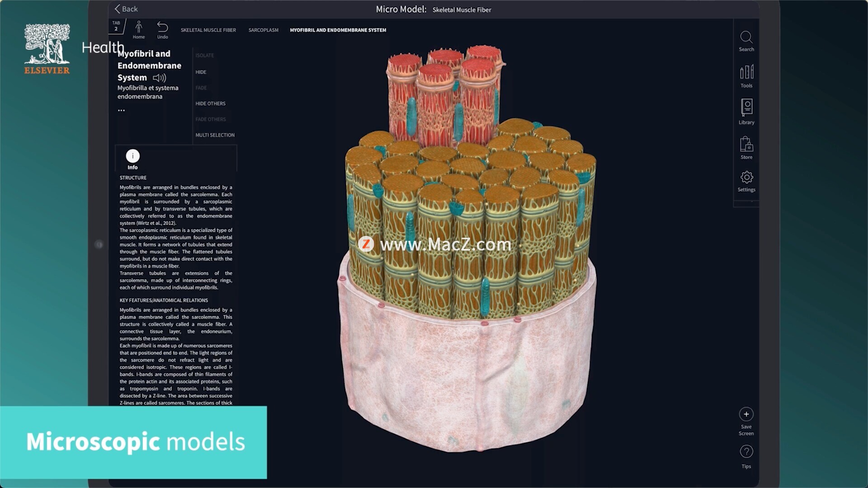Select the Skeletal Muscle Fiber breadcrumb
868x488 pixels.
(x=208, y=30)
